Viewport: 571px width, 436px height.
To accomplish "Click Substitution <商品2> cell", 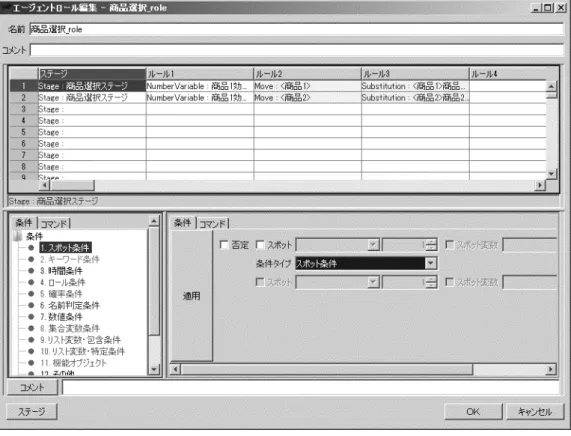I will (415, 98).
